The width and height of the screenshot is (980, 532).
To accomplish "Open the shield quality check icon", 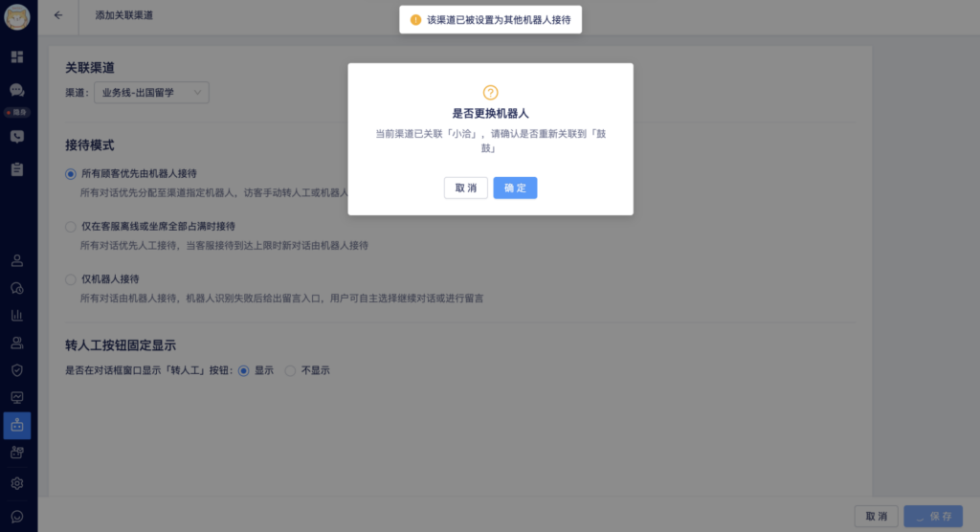I will point(17,370).
